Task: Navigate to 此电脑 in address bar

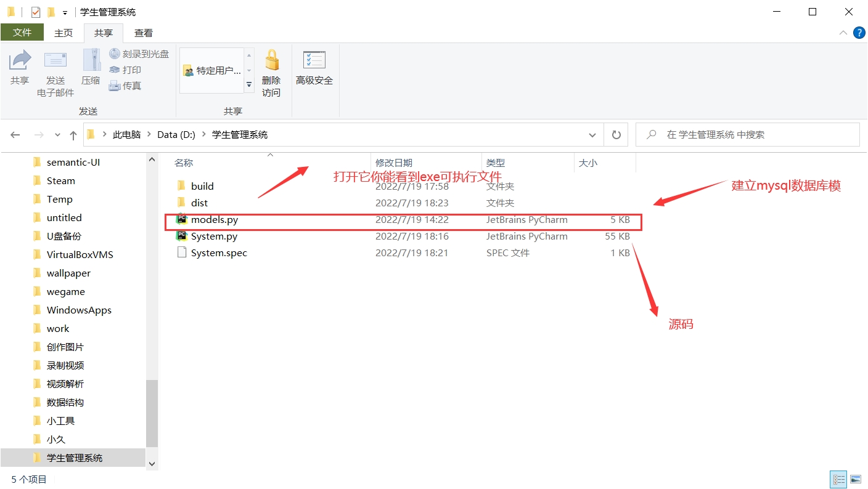Action: pyautogui.click(x=126, y=135)
